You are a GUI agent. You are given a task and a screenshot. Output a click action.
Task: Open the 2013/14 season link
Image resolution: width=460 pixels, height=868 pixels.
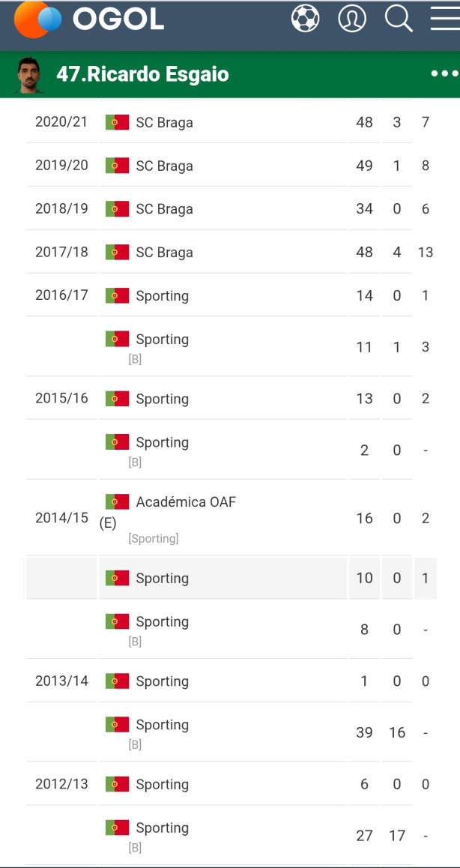click(61, 681)
